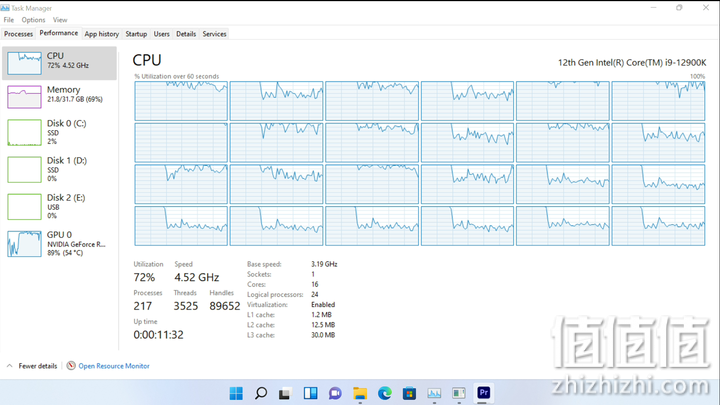720x405 pixels.
Task: Minimize the Task Manager window
Action: pos(653,8)
